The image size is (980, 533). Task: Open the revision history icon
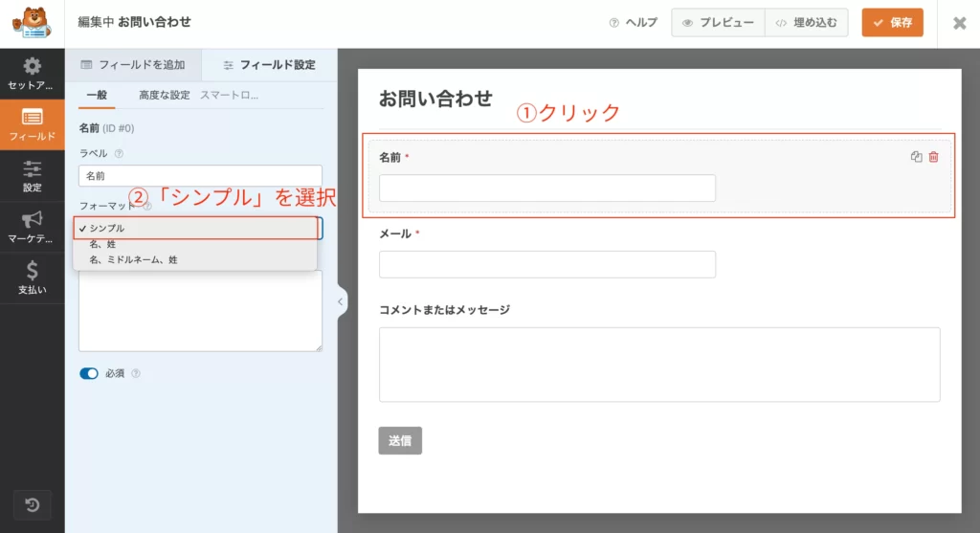[x=32, y=505]
